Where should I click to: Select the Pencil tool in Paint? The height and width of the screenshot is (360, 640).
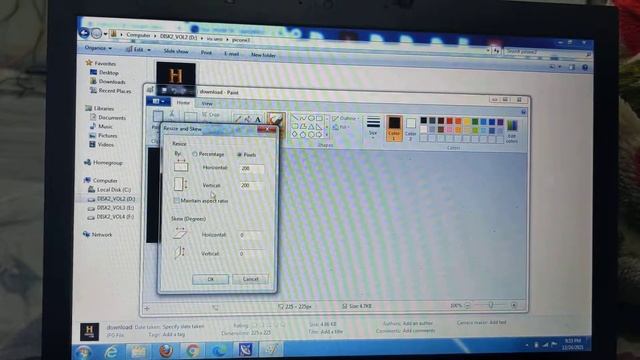pos(238,119)
